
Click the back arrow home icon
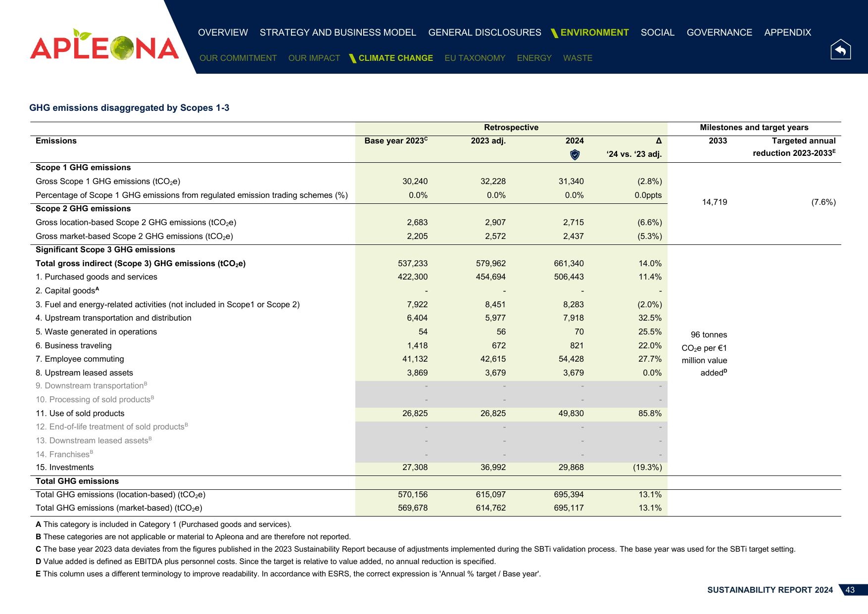coord(840,49)
